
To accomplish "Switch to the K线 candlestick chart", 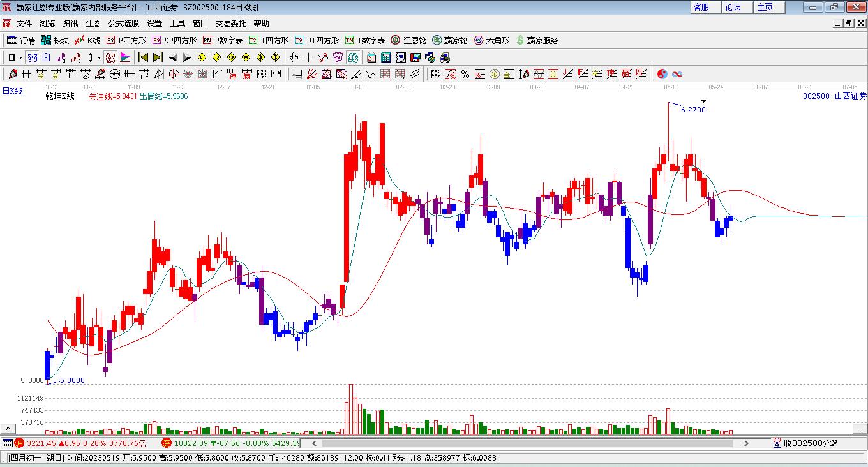I will (87, 40).
